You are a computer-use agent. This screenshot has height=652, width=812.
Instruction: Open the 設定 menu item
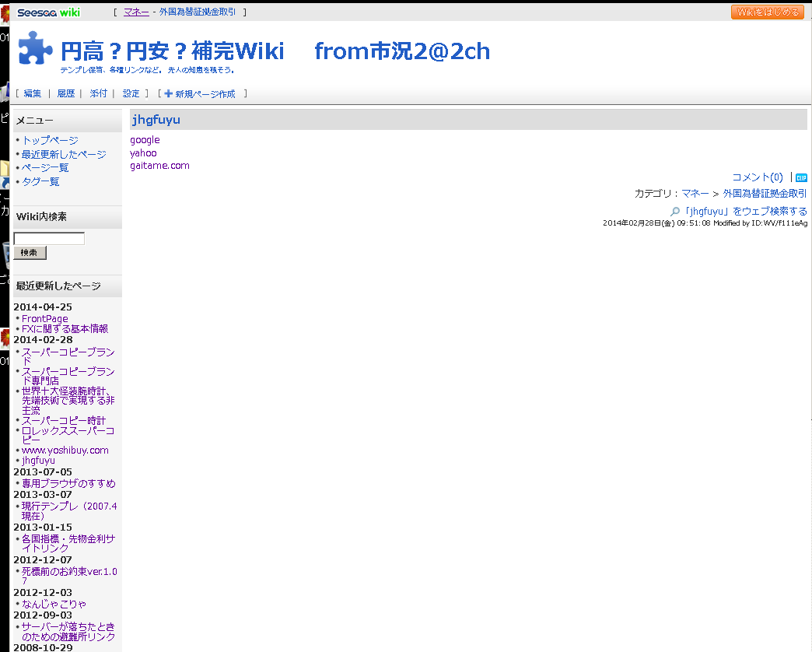pos(131,93)
